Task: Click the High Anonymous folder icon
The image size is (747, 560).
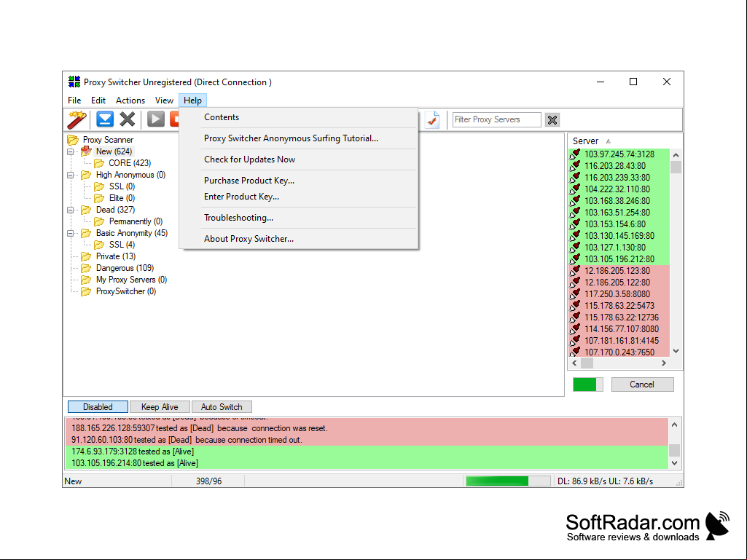Action: pyautogui.click(x=86, y=175)
